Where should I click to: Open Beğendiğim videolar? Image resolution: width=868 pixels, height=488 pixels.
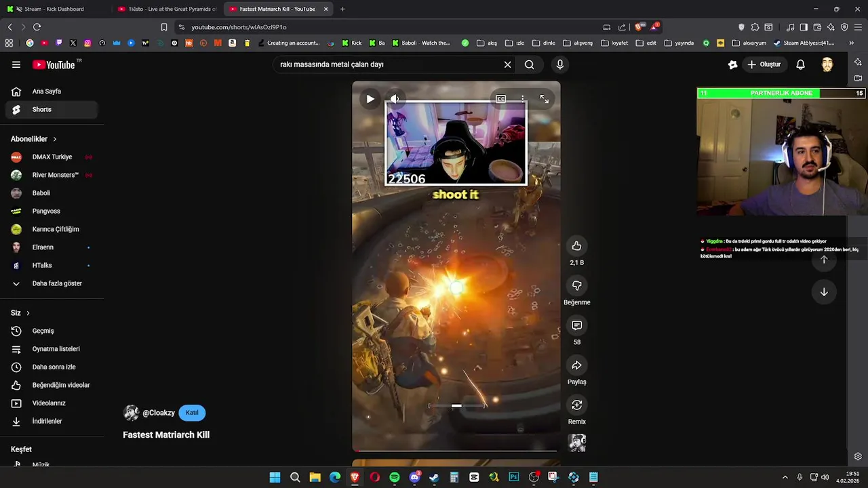point(52,385)
